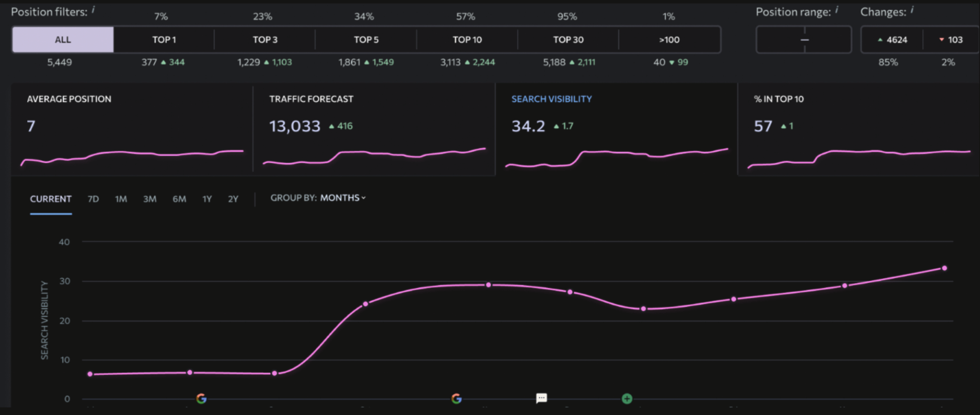This screenshot has width=980, height=415.
Task: Switch chart range to 7D
Action: click(x=93, y=199)
